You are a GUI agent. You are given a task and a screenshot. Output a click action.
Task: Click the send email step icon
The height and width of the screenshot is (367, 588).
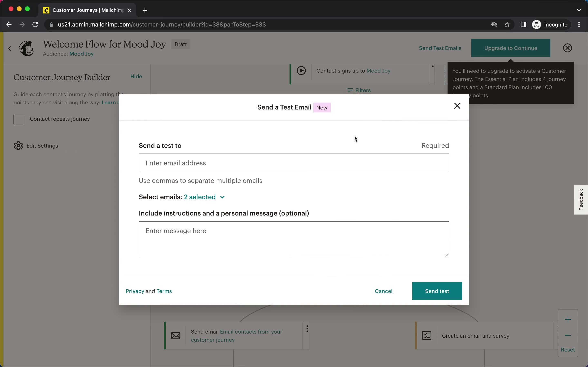(x=176, y=335)
